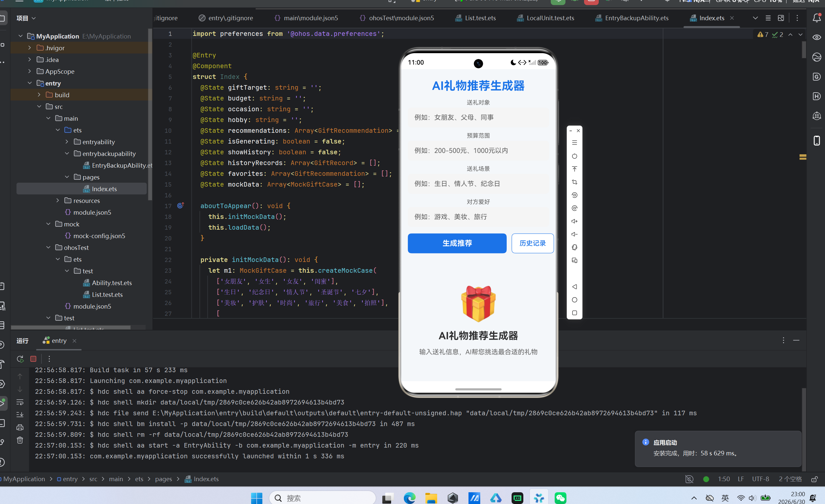Screen dimensions: 825x504
Task: Click the Windows taskbar search box
Action: tap(323, 498)
